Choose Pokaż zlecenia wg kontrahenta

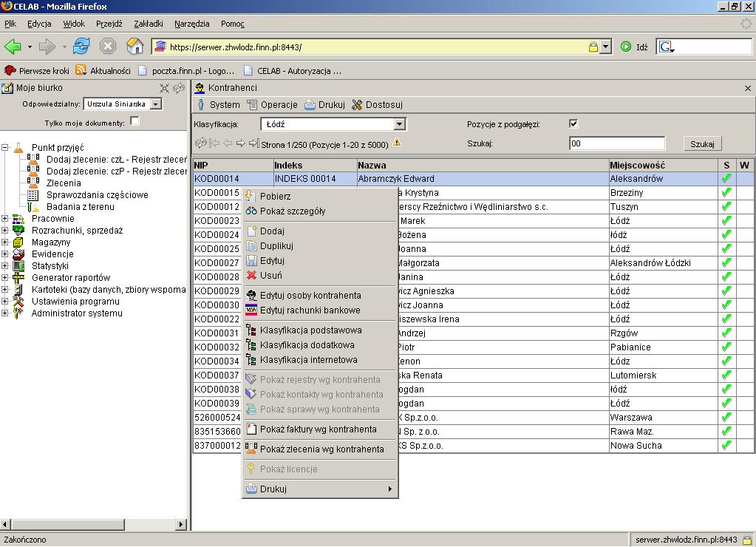(319, 449)
